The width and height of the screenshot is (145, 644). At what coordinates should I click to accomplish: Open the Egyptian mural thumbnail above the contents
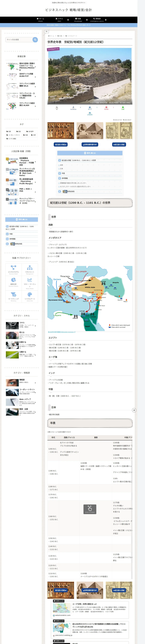pos(61,131)
